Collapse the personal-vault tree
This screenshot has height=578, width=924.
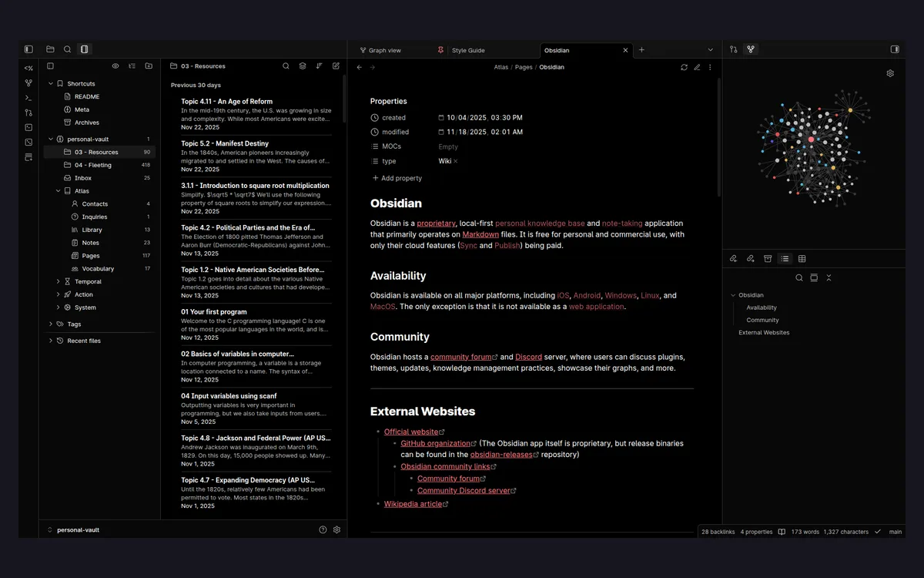click(x=51, y=139)
